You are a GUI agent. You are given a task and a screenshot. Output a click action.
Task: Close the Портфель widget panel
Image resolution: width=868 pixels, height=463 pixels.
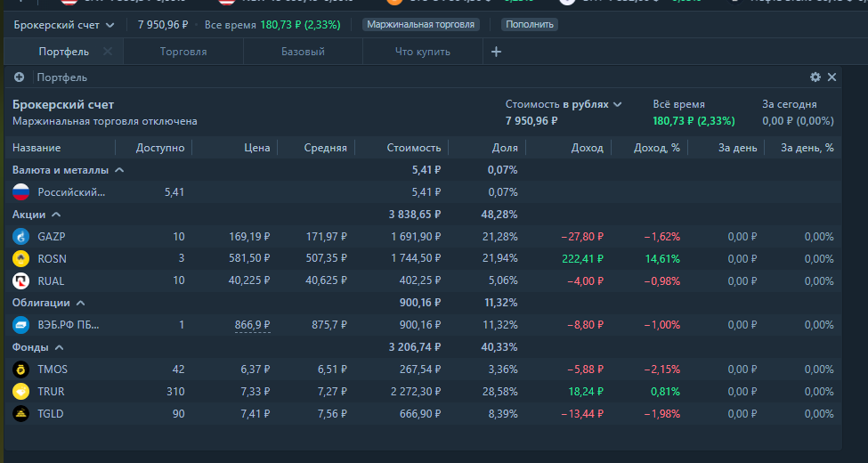coord(831,77)
